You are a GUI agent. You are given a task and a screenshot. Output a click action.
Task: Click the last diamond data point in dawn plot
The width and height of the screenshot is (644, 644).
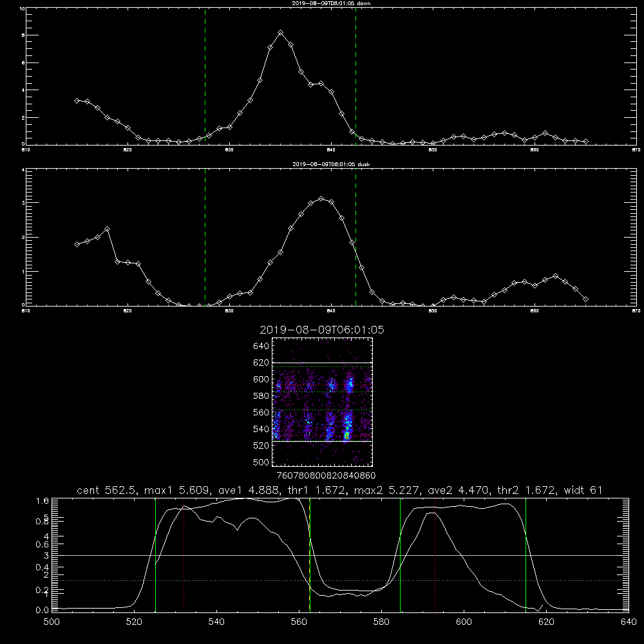point(585,141)
